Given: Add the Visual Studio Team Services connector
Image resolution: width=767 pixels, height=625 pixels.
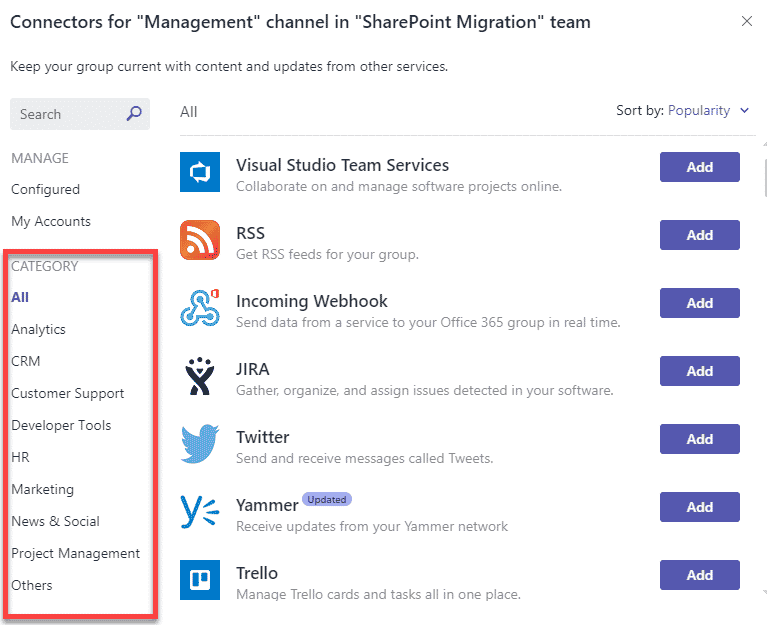Looking at the screenshot, I should pos(699,167).
